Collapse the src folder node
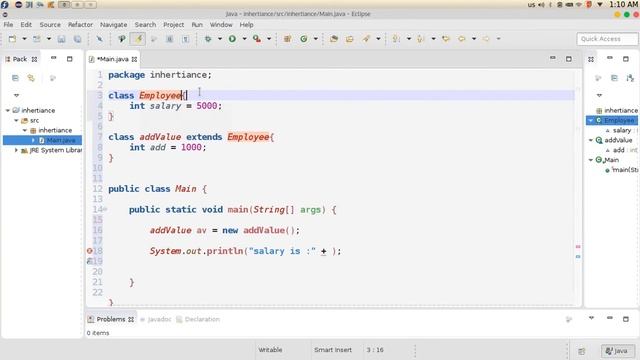The width and height of the screenshot is (640, 360). pos(16,120)
